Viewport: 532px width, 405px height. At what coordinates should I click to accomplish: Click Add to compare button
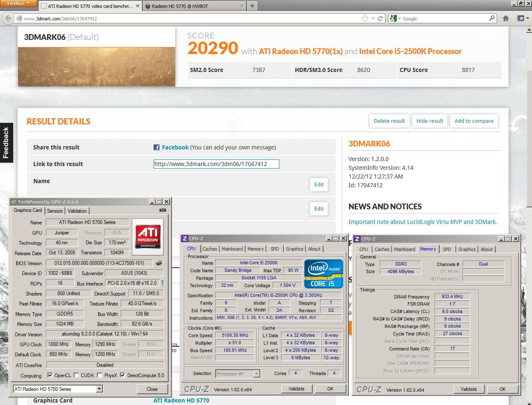tap(474, 121)
